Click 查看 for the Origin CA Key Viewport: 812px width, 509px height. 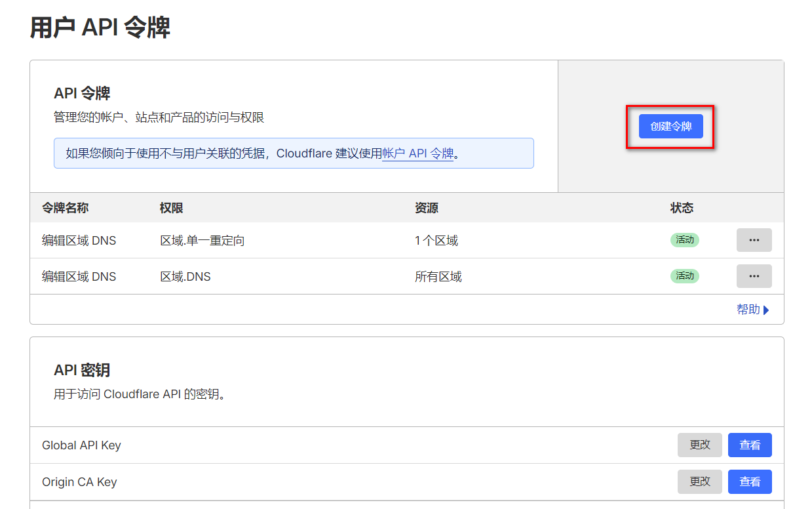(x=749, y=481)
